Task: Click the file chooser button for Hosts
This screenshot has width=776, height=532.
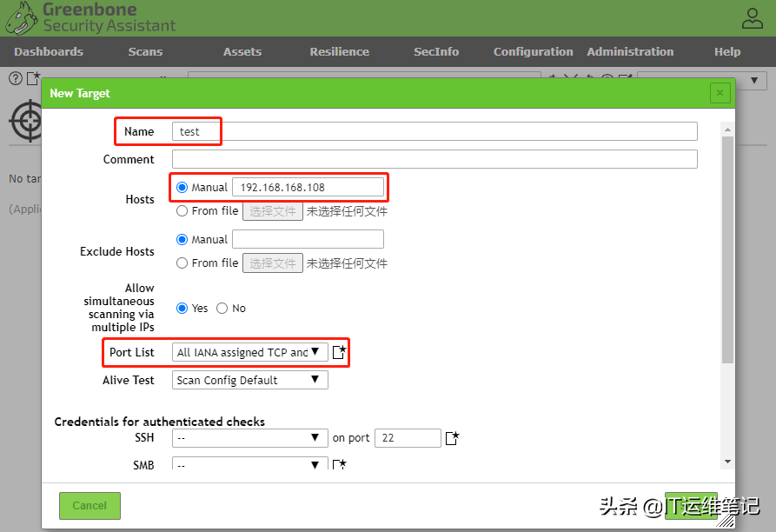Action: pos(272,210)
